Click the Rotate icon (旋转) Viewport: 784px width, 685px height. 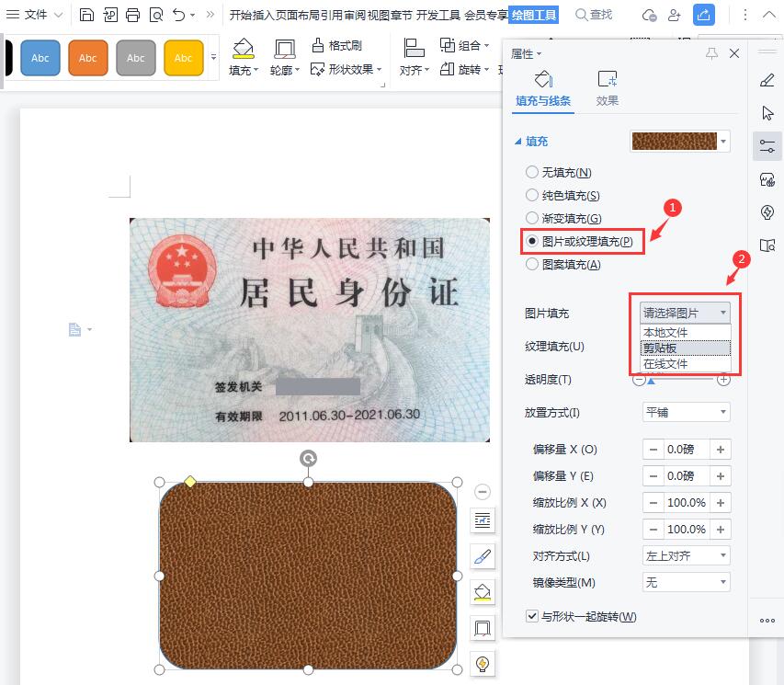(x=447, y=69)
